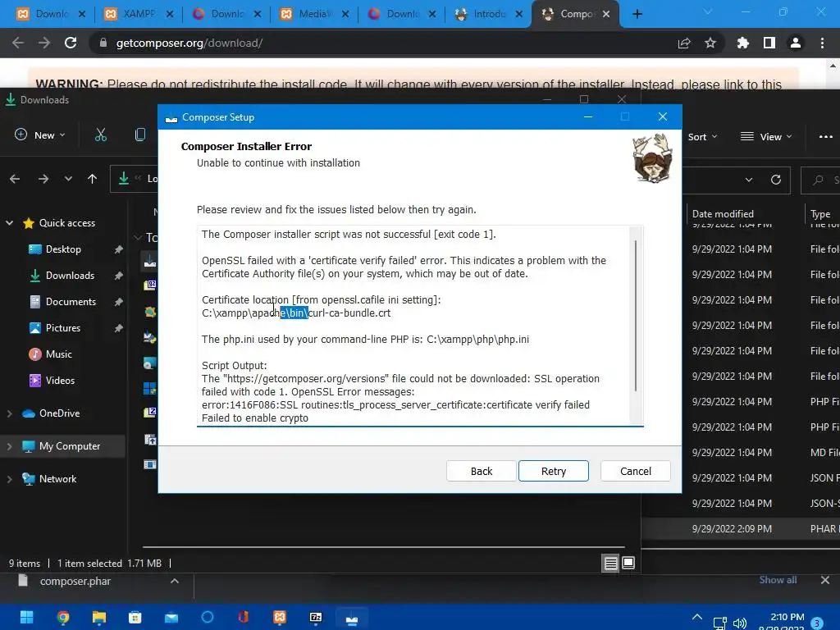Click the Retry button in Composer Setup
The image size is (840, 630).
[554, 471]
